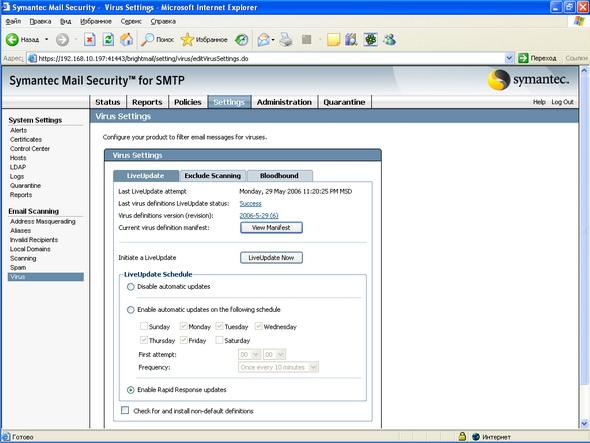Open the 2006-5-29 definitions version link

(259, 216)
